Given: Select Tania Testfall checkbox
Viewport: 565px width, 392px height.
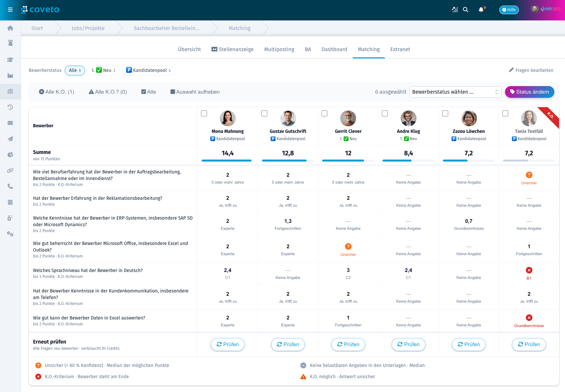Looking at the screenshot, I should click(x=505, y=113).
